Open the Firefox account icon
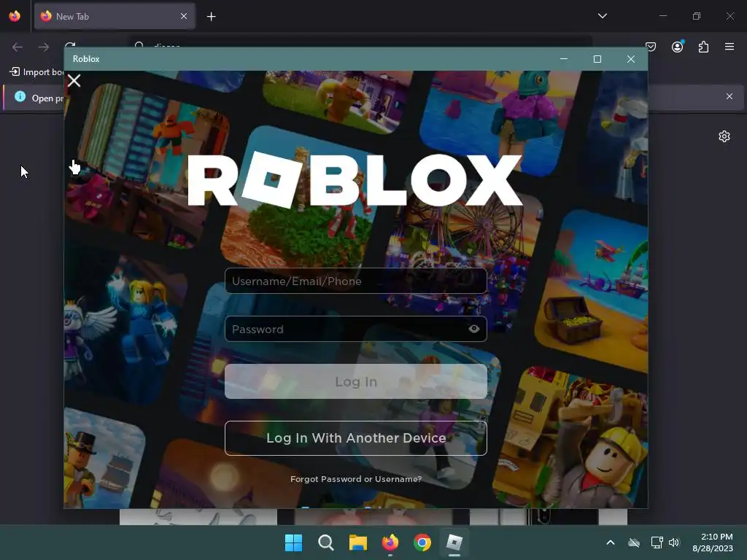Image resolution: width=747 pixels, height=560 pixels. pyautogui.click(x=677, y=47)
